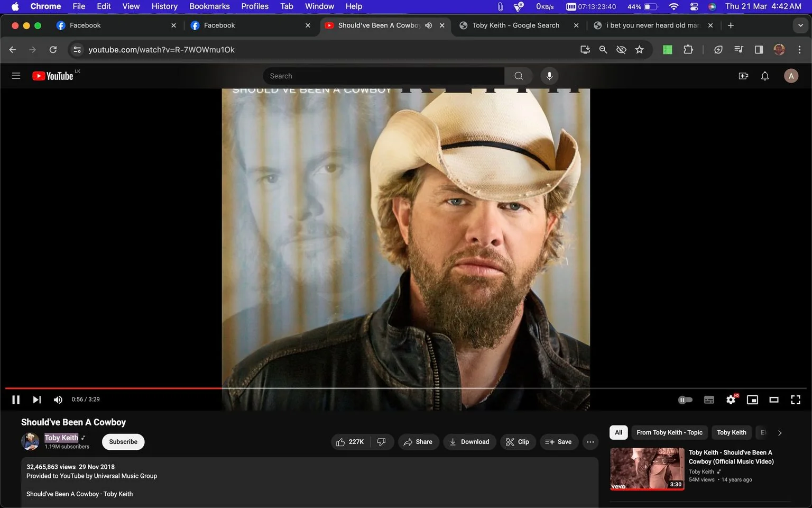Screen dimensions: 812x508
Task: Open the Bookmarks menu in the menu bar
Action: 209,6
